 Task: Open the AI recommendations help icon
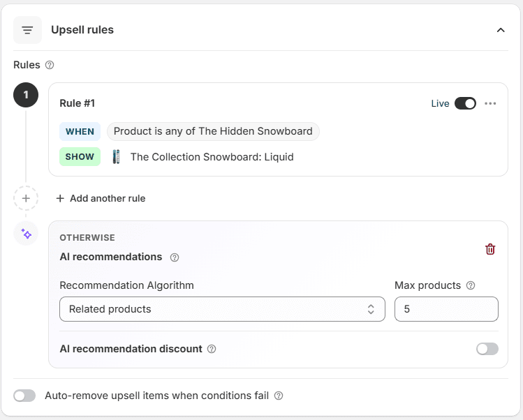click(x=174, y=257)
